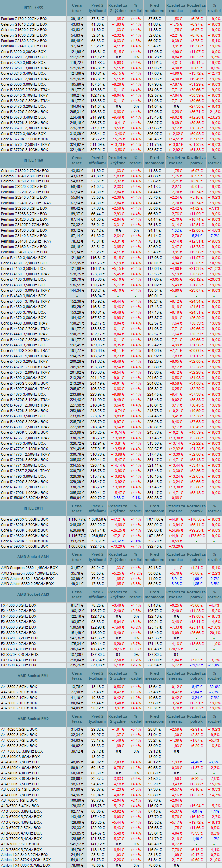Click 620,99 € price of Core i7 4930K
This screenshot has width=222, height=868.
click(x=77, y=530)
